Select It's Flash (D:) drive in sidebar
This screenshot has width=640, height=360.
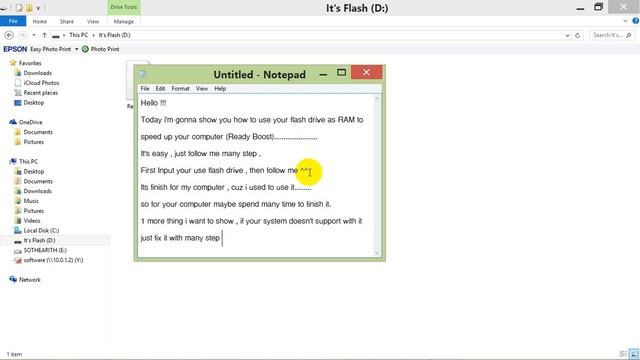[39, 240]
